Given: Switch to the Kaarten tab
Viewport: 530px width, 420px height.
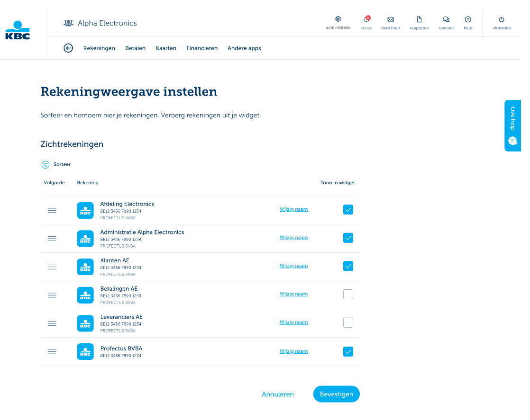Looking at the screenshot, I should click(166, 48).
